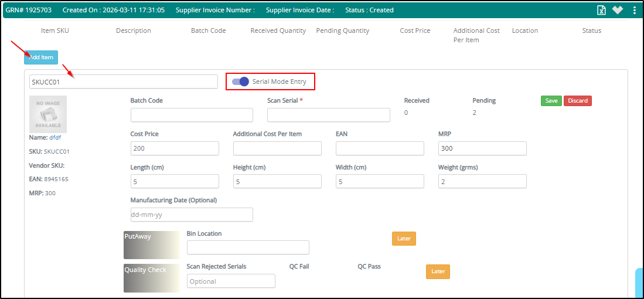Focus the Scan Serial input field
The image size is (644, 299).
(328, 115)
